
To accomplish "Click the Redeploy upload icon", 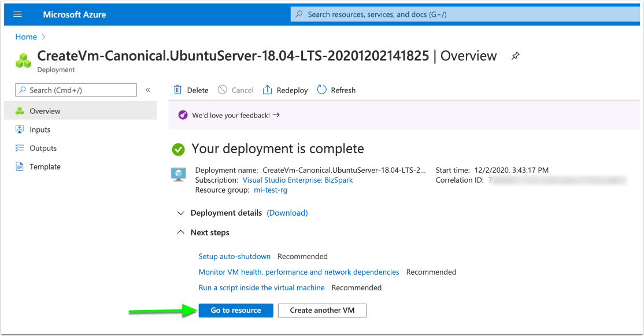I will click(x=267, y=90).
